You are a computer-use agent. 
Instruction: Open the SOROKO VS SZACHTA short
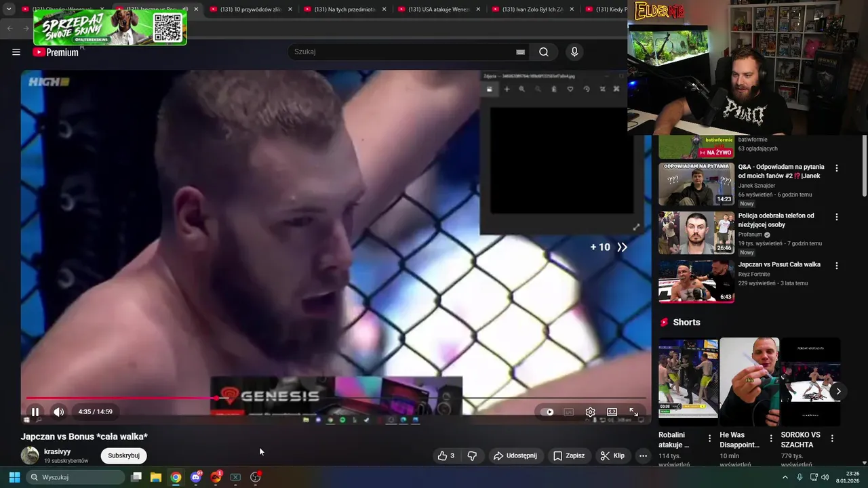coord(810,382)
